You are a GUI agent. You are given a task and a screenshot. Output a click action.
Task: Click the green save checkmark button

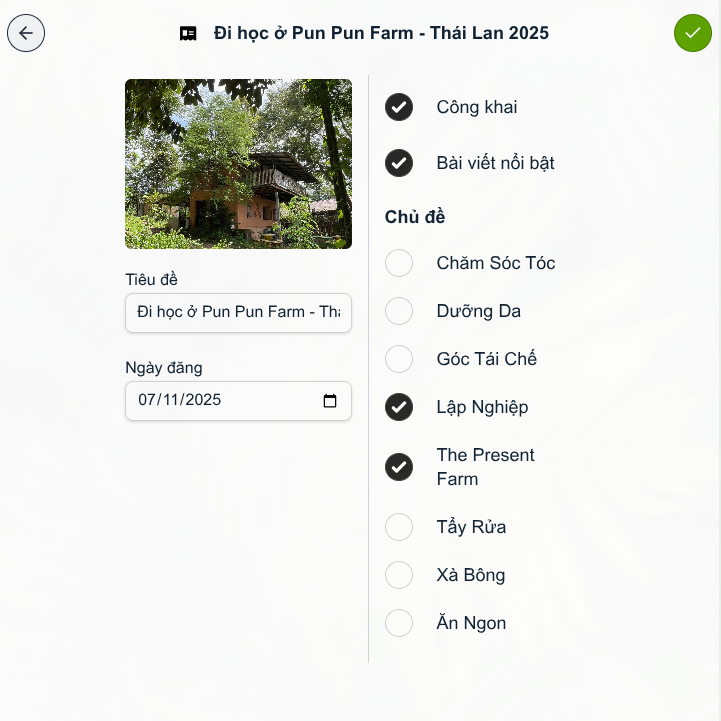tap(692, 33)
